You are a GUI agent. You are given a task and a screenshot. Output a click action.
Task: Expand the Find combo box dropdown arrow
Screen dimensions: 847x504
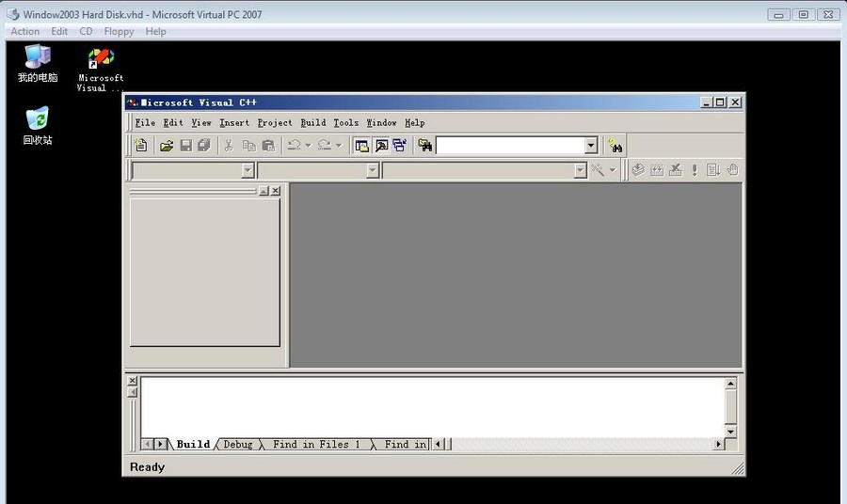590,145
